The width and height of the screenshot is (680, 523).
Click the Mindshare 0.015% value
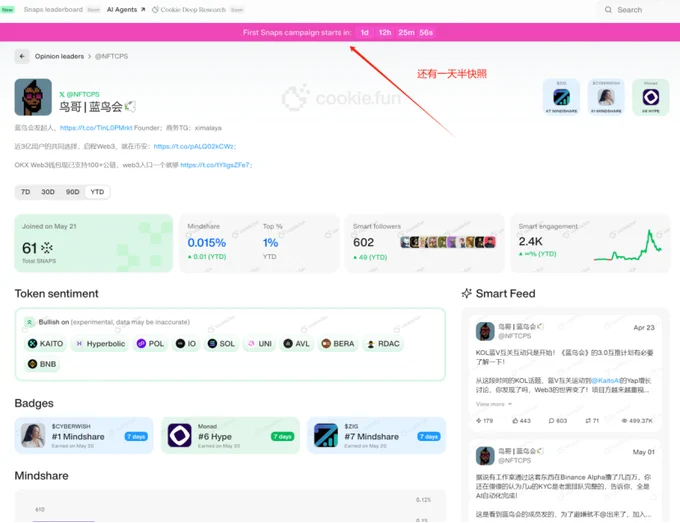point(206,243)
